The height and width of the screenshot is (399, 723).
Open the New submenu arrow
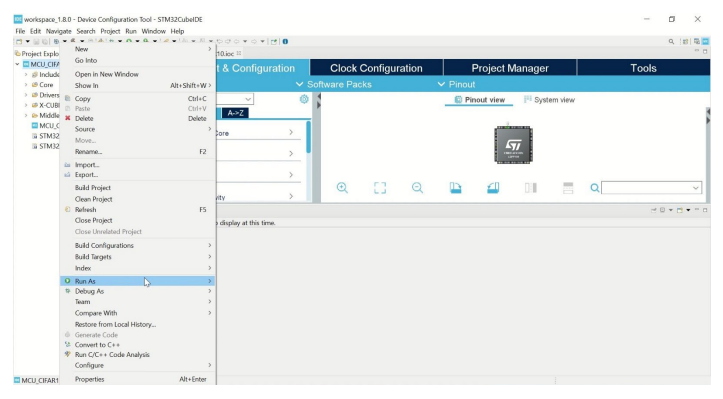tap(210, 49)
